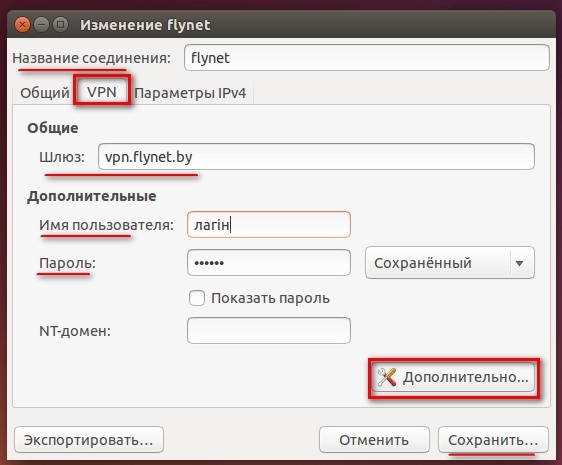Screen dimensions: 562x465
Task: Click into the Шлюз gateway field
Action: (316, 157)
